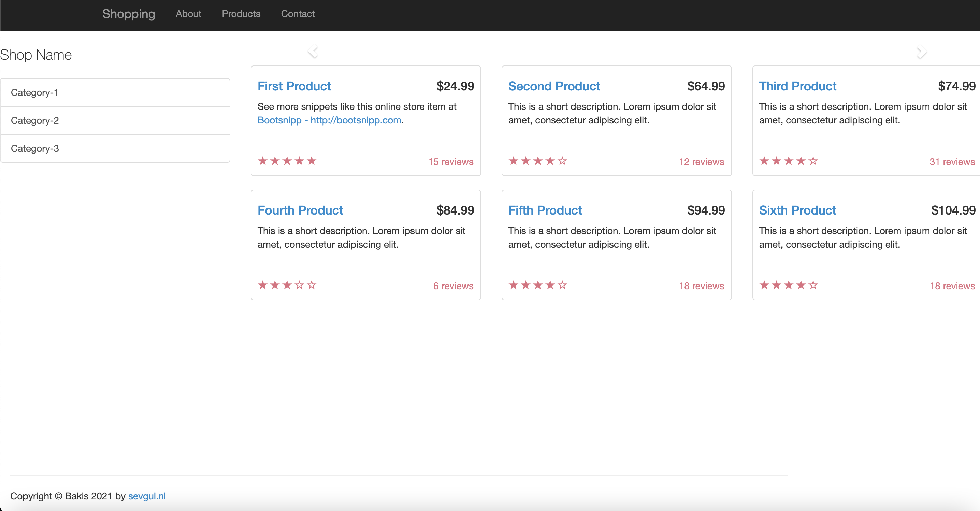Click the $84.99 price

pos(456,210)
